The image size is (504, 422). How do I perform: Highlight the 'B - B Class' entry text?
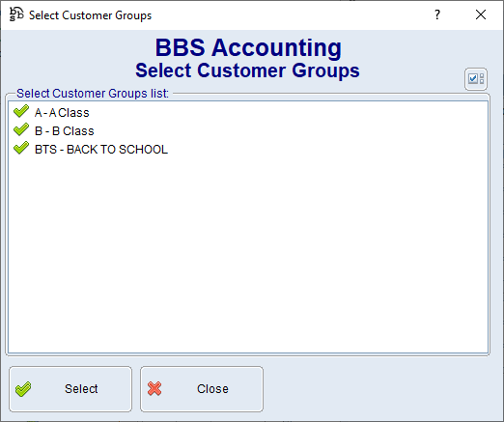[x=65, y=131]
